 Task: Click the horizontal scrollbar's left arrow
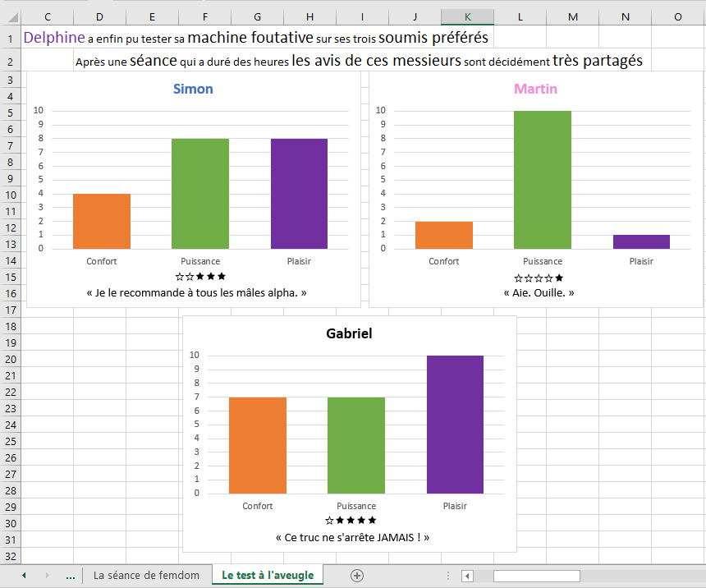coord(467,576)
